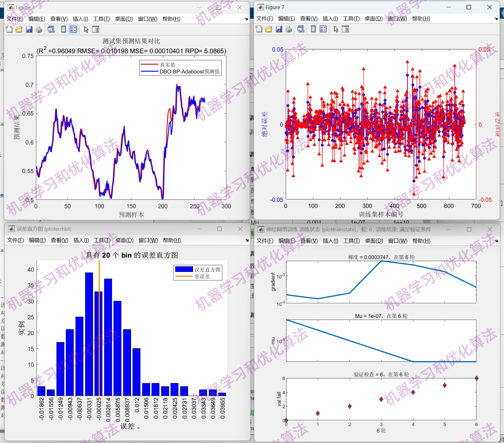
Task: Click the MATLAB logo in Figure 7 title bar
Action: click(x=260, y=7)
